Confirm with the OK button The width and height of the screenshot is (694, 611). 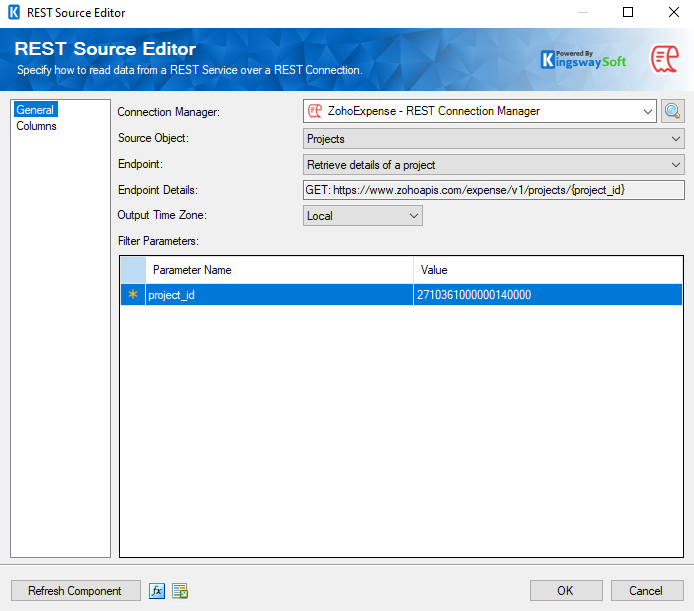[566, 591]
